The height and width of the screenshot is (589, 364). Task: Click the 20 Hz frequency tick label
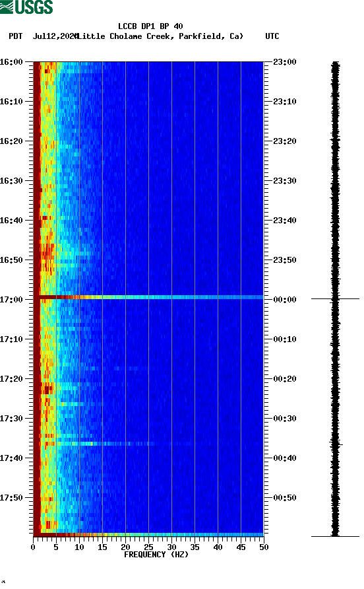[x=125, y=547]
